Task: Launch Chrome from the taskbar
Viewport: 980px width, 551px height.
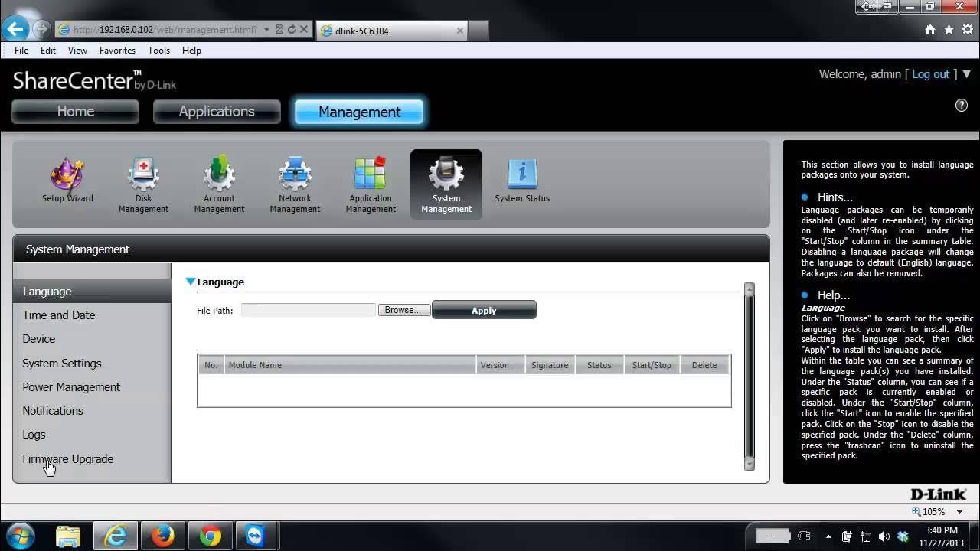Action: pyautogui.click(x=210, y=536)
